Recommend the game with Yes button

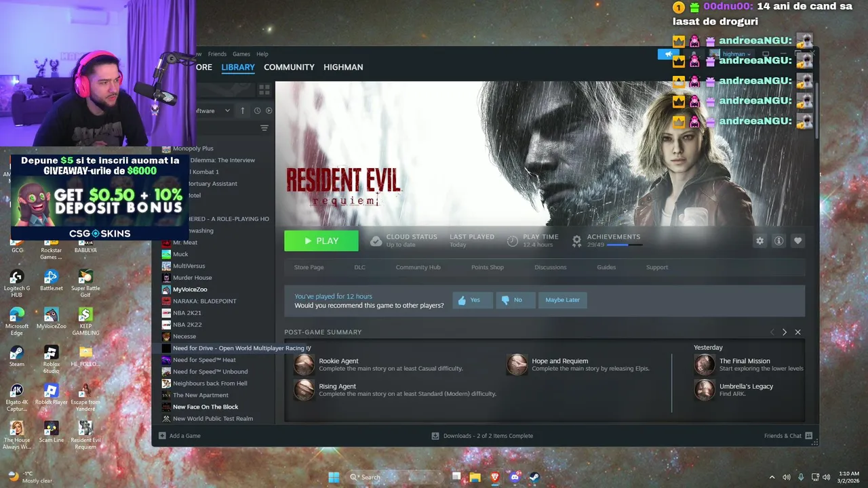point(473,300)
